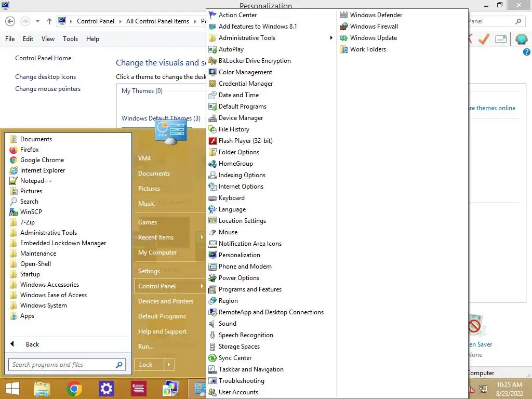Click the up-arrow navigation button in Explorer

(x=49, y=21)
